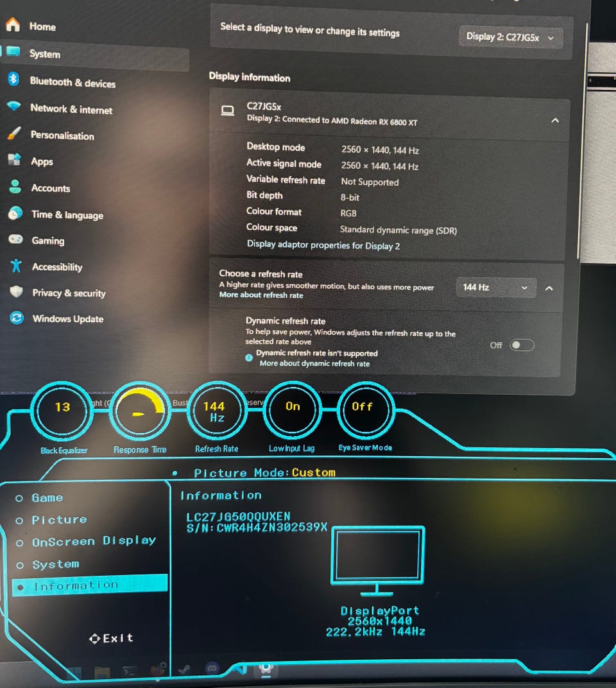Click the info icon beside Dynamic refresh rate isn't supported
The height and width of the screenshot is (688, 616).
[x=249, y=357]
